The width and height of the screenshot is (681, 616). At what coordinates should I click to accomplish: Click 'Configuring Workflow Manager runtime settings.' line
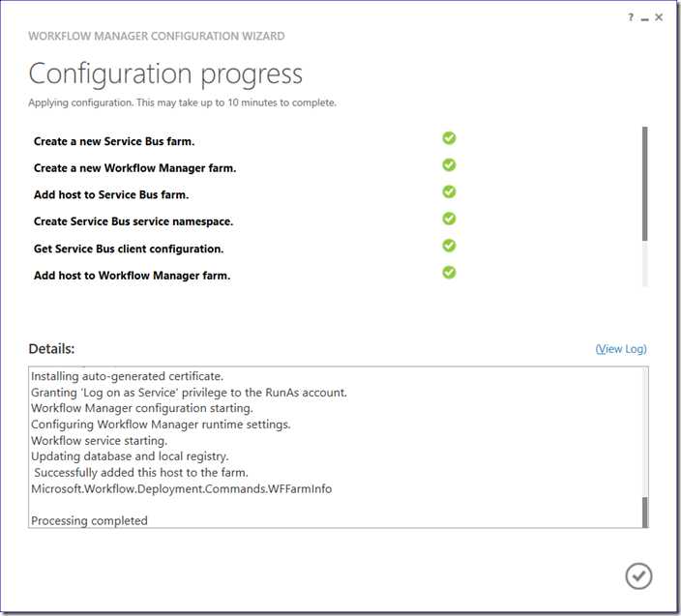click(161, 425)
